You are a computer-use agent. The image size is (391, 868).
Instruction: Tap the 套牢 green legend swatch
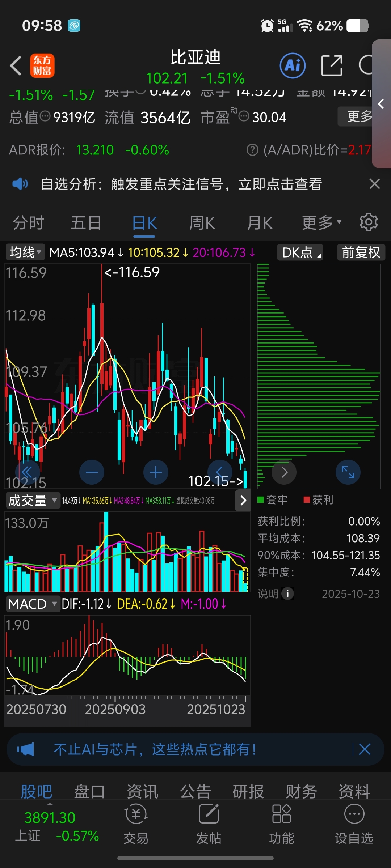[260, 500]
